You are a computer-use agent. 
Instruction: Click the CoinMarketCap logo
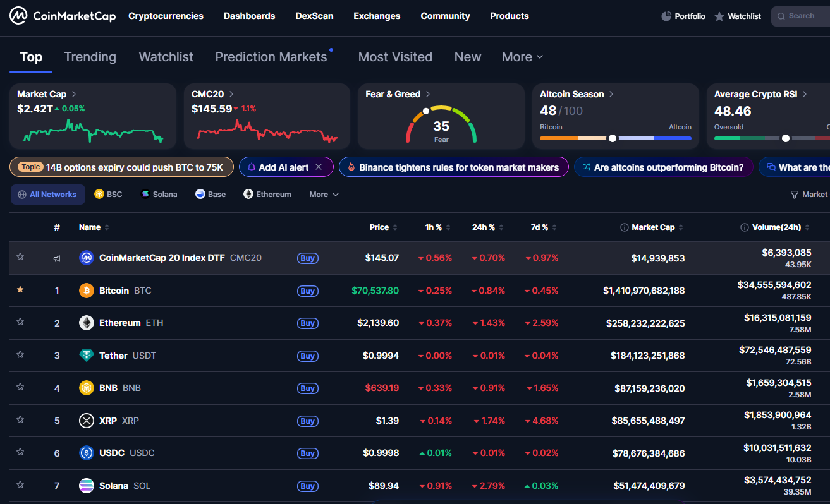pyautogui.click(x=62, y=15)
